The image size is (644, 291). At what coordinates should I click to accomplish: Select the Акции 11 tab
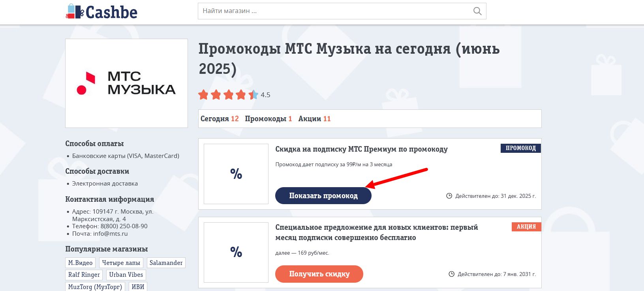point(314,119)
